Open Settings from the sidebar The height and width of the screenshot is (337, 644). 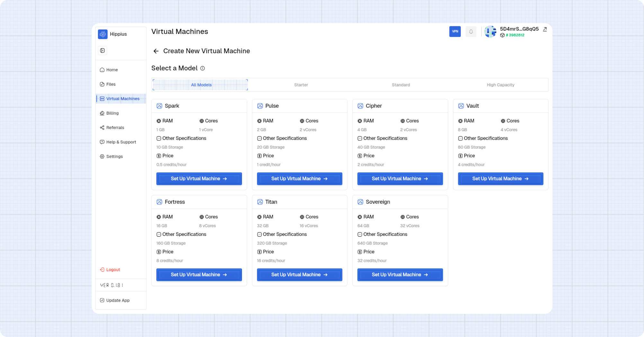coord(114,156)
